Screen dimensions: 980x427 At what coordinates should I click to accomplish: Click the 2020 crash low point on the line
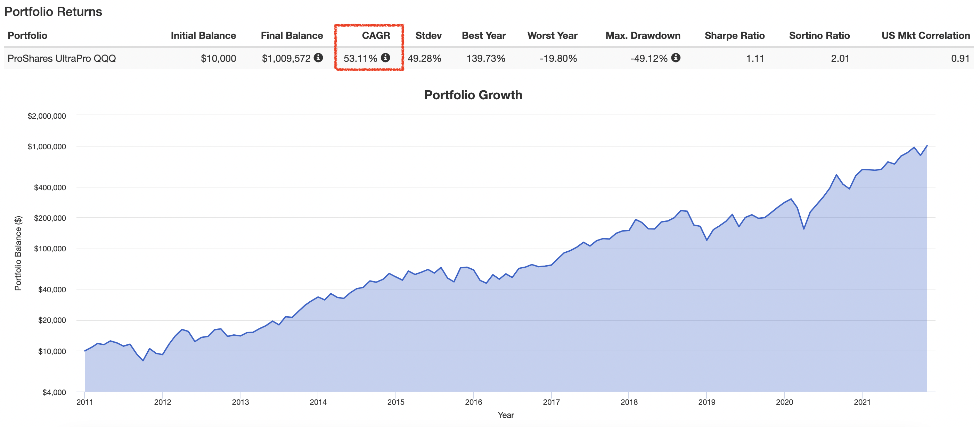pyautogui.click(x=803, y=229)
